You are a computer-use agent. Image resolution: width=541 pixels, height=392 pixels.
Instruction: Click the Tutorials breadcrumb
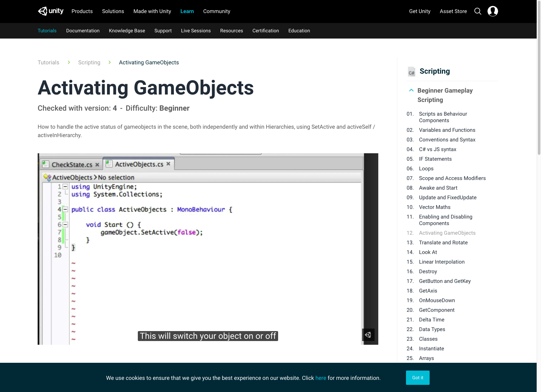tap(48, 62)
